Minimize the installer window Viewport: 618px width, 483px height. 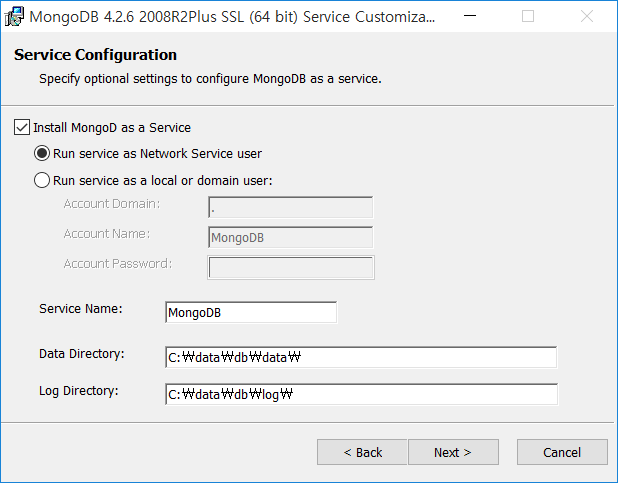click(x=470, y=16)
